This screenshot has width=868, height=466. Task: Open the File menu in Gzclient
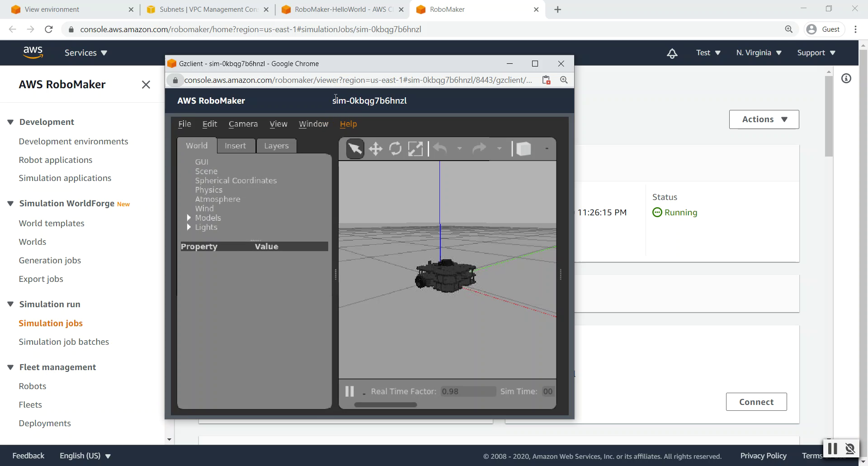point(184,124)
